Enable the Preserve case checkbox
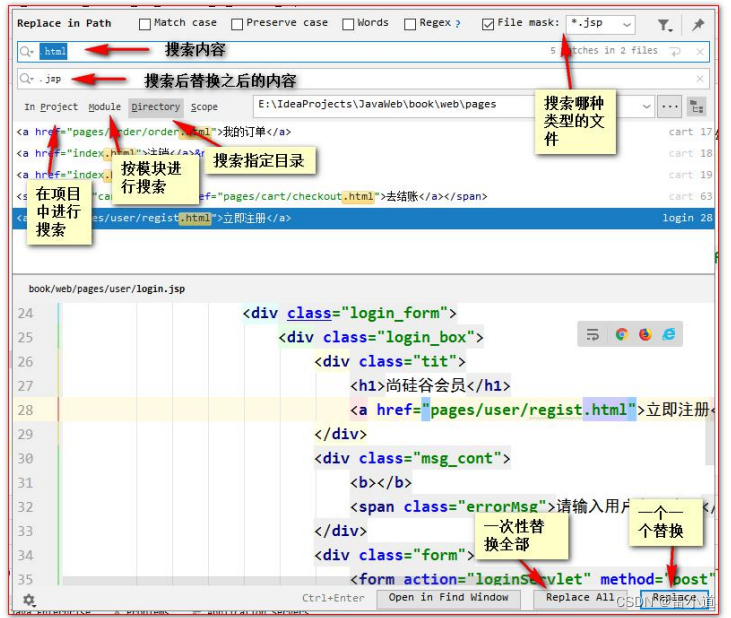The height and width of the screenshot is (618, 731). click(237, 24)
